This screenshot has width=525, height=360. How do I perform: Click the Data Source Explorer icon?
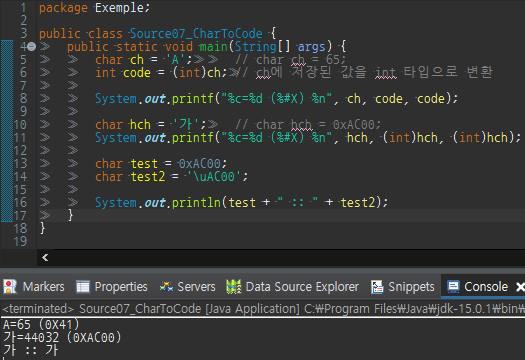click(x=233, y=287)
